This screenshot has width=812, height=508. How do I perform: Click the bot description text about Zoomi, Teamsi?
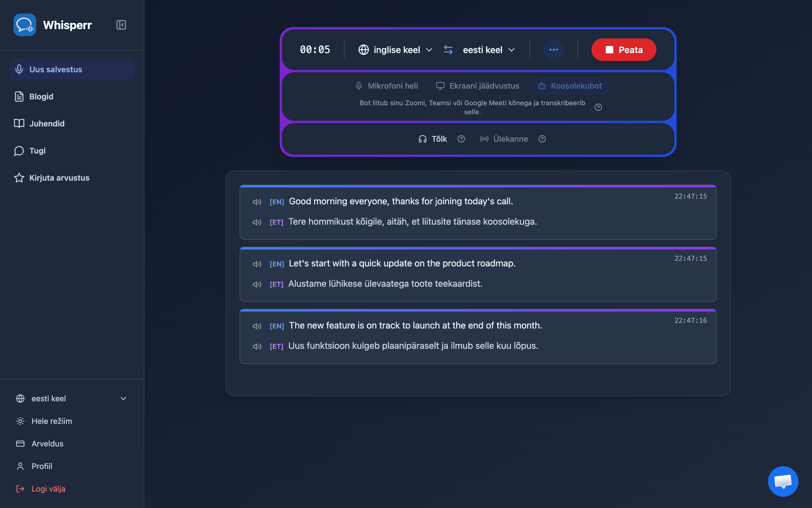click(x=472, y=107)
